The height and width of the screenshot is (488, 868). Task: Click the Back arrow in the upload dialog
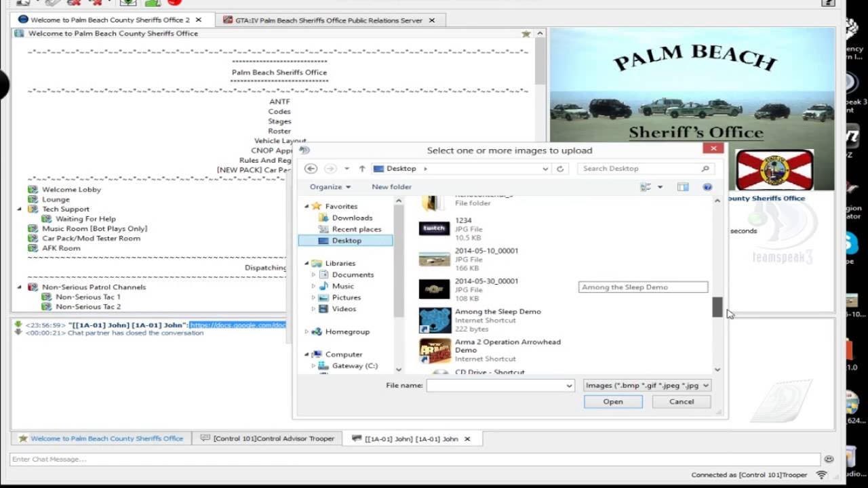[x=311, y=168]
